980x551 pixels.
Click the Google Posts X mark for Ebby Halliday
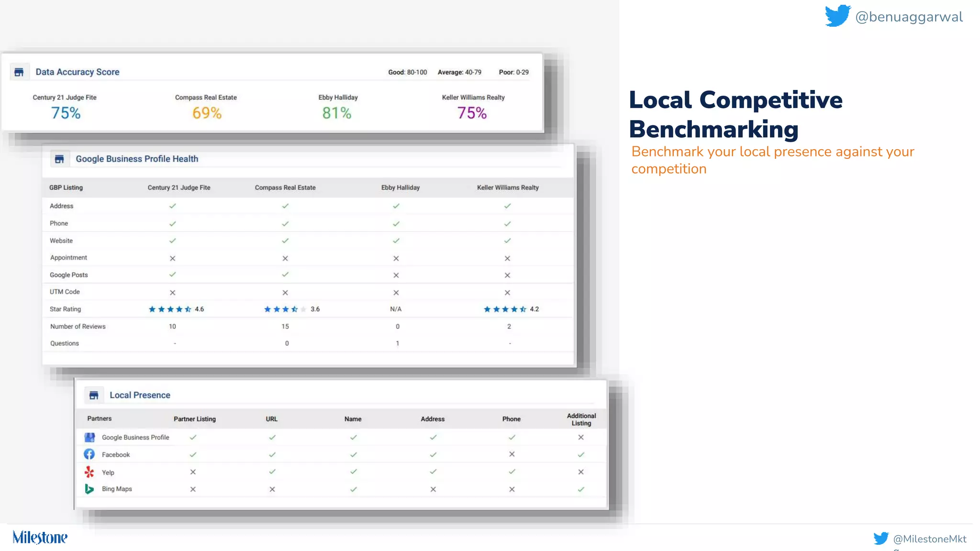point(396,275)
